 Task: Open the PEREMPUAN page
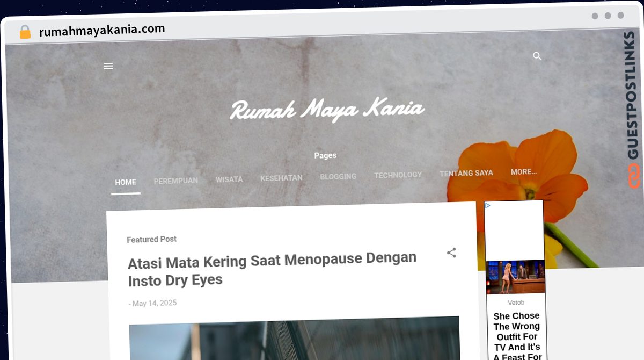point(176,181)
